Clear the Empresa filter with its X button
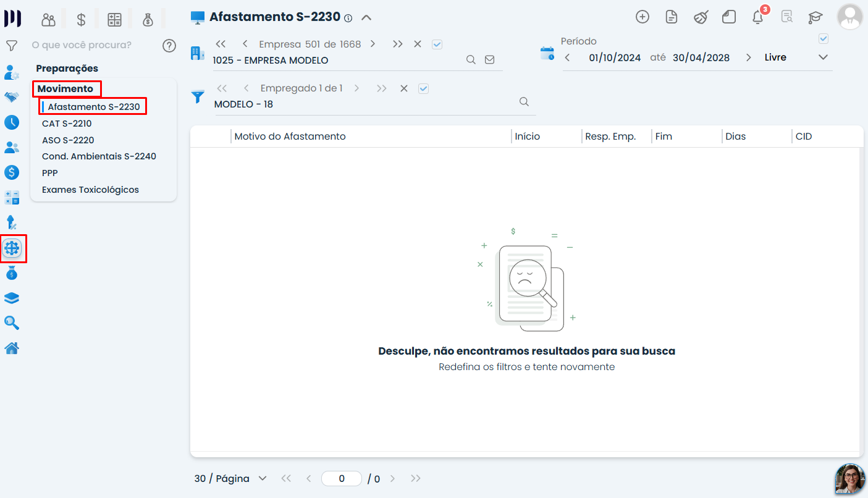This screenshot has height=498, width=868. (418, 44)
